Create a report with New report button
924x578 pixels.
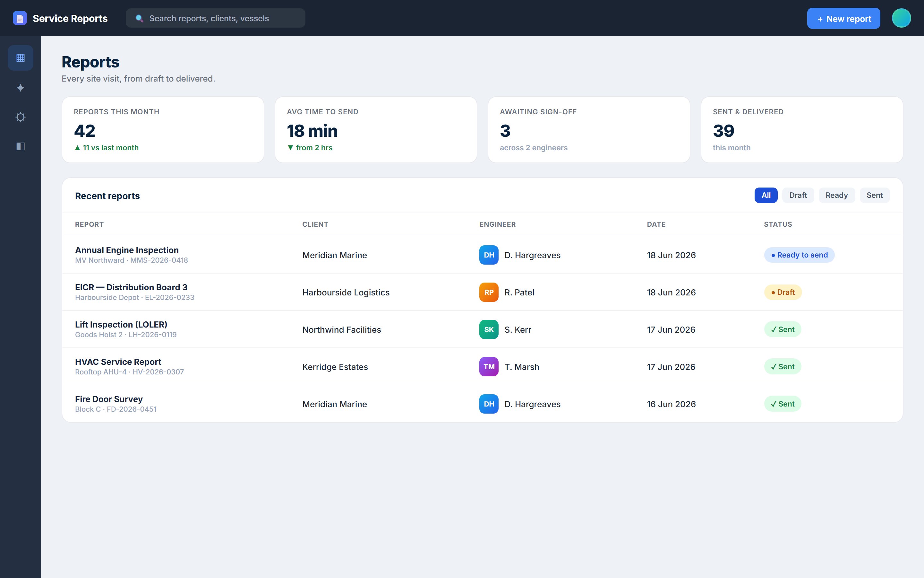click(x=843, y=18)
